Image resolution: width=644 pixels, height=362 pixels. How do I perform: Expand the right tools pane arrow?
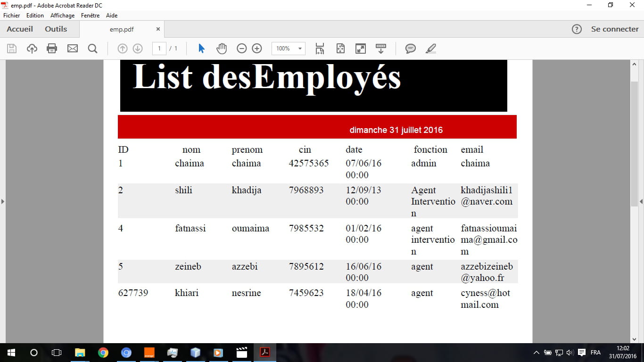pos(641,201)
